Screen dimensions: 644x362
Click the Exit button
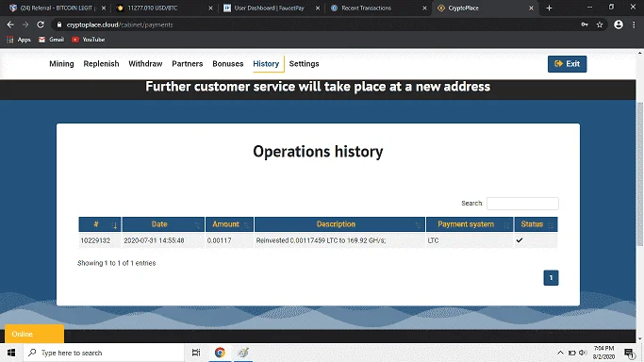tap(568, 63)
